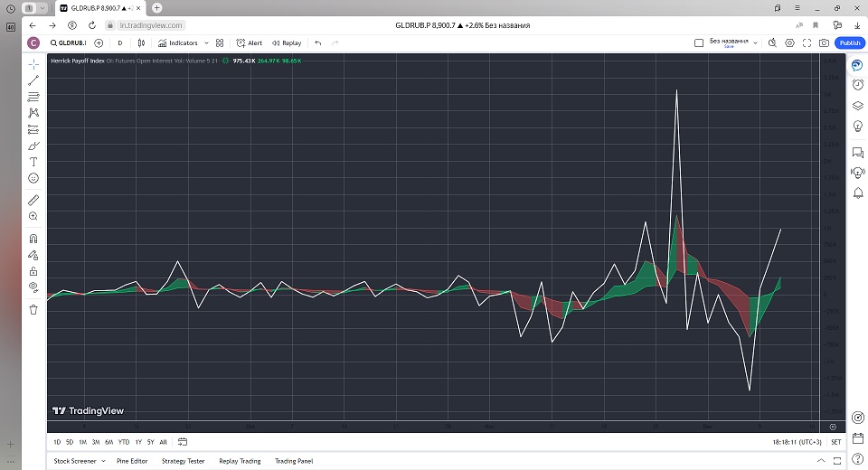
Task: Click the GLDRUB symbol search field
Action: (x=68, y=42)
